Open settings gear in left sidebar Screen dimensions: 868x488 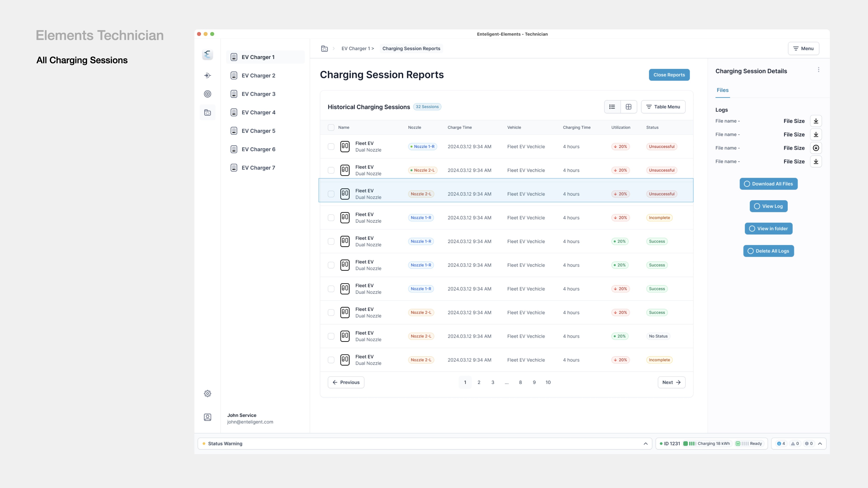point(208,393)
